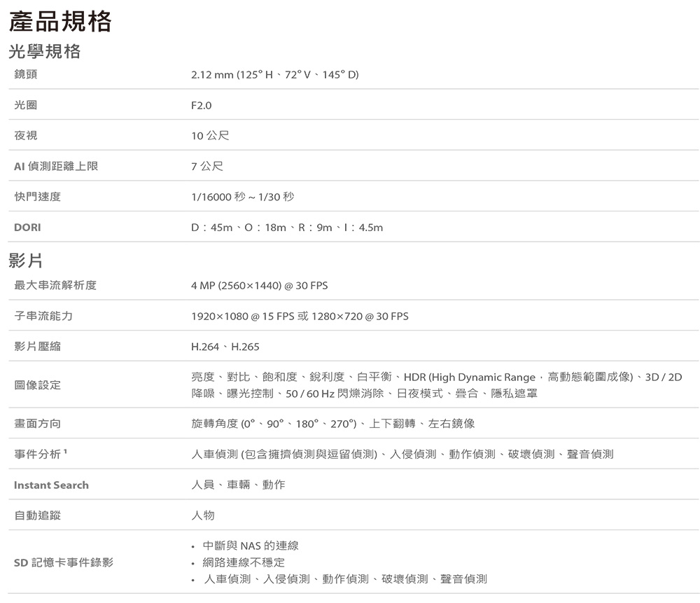Select the AI 偵測距離上限 label

(56, 166)
